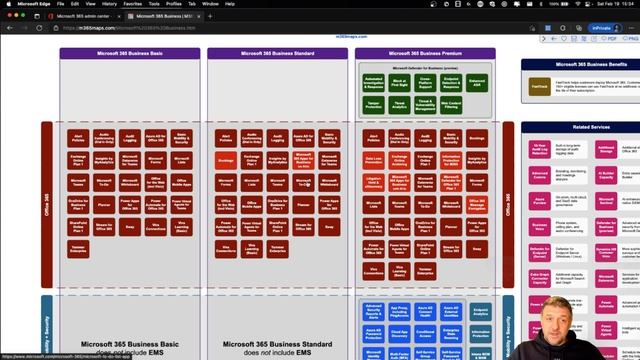The image size is (640, 360).
Task: Switch to Microsoft 365 admin center tab
Action: [x=84, y=16]
